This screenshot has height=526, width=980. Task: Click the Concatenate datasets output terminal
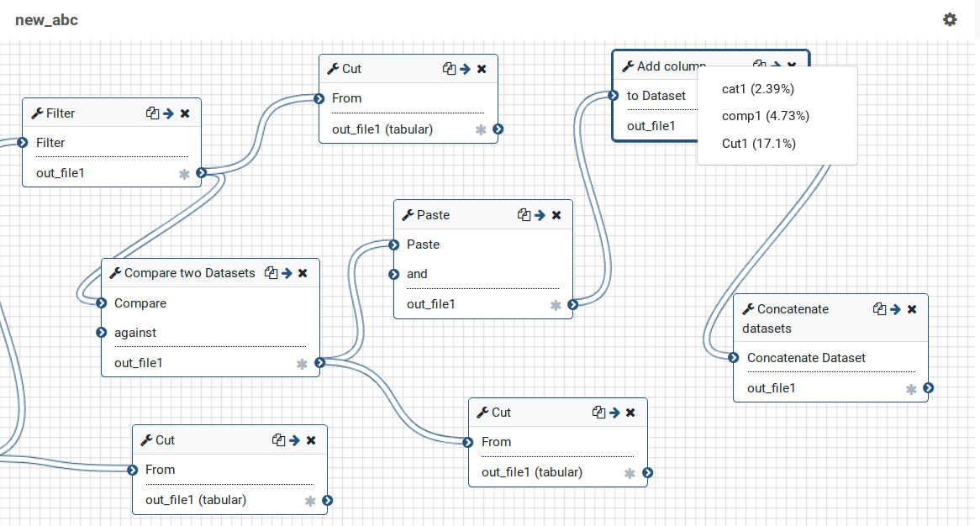[928, 388]
